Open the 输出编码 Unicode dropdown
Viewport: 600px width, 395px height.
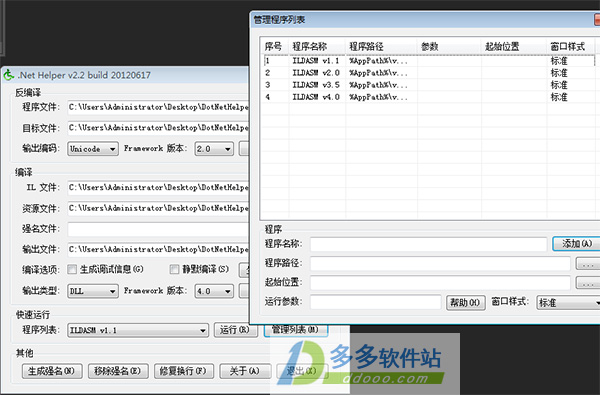[x=93, y=149]
